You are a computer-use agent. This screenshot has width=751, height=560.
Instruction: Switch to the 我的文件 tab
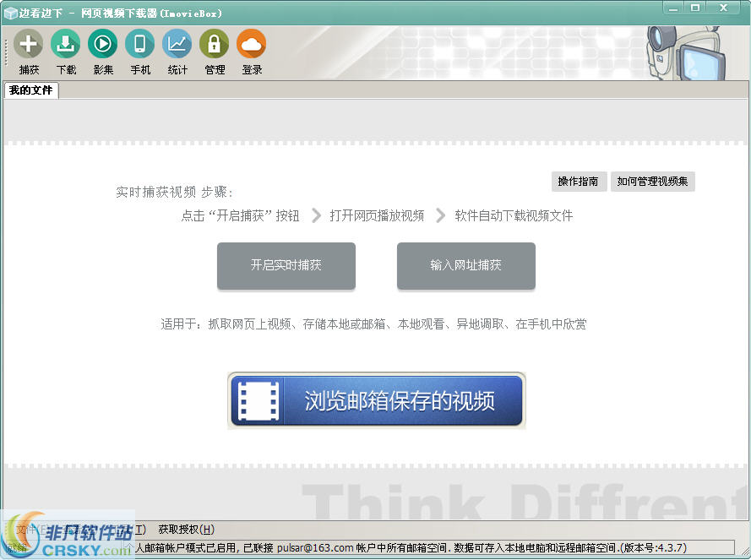pyautogui.click(x=30, y=90)
